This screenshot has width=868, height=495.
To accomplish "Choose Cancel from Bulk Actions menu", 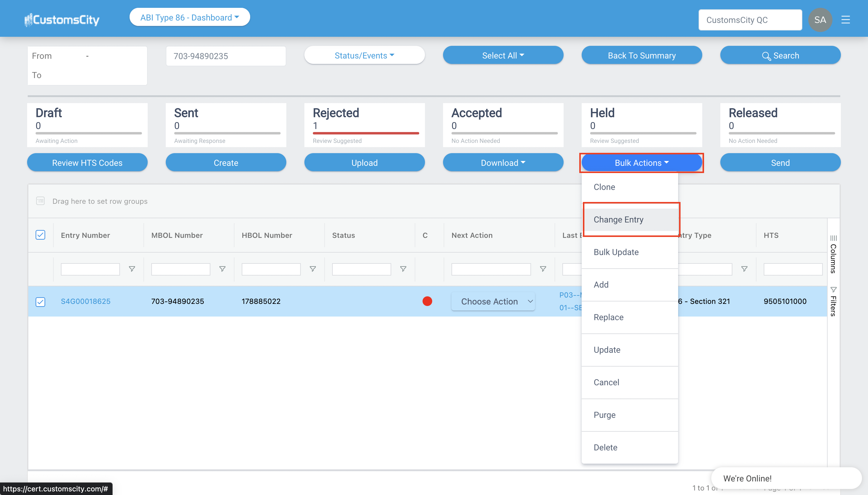I will (x=630, y=383).
